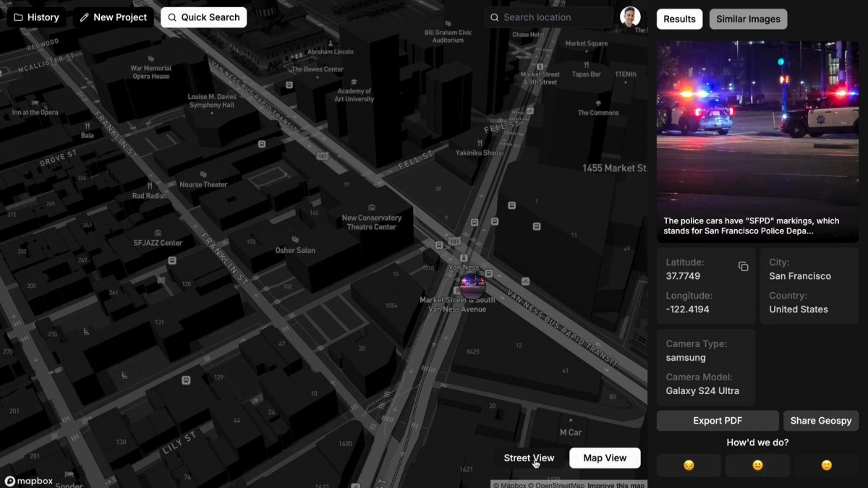This screenshot has width=868, height=488.
Task: Click the SFPD markings description caption
Action: pos(751,226)
